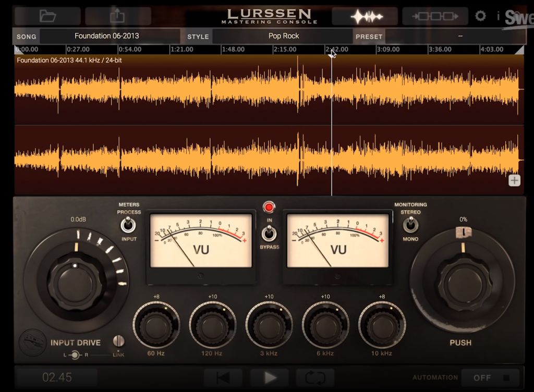
Task: Open the settings gear icon
Action: coord(480,16)
